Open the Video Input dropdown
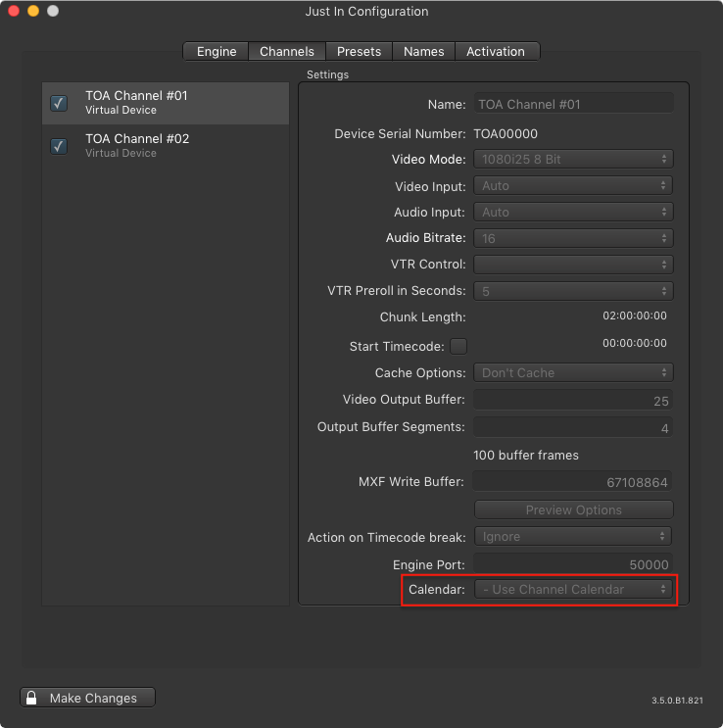Image resolution: width=723 pixels, height=728 pixels. pyautogui.click(x=573, y=186)
